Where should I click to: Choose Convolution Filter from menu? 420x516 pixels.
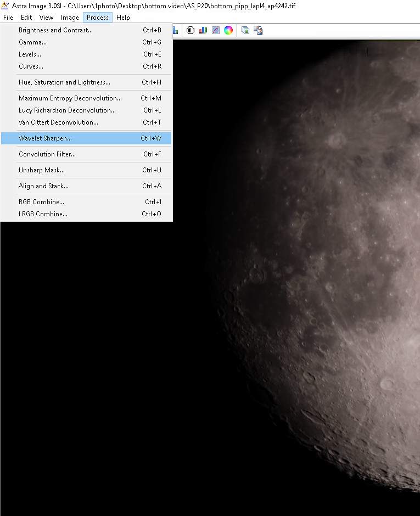coord(86,154)
